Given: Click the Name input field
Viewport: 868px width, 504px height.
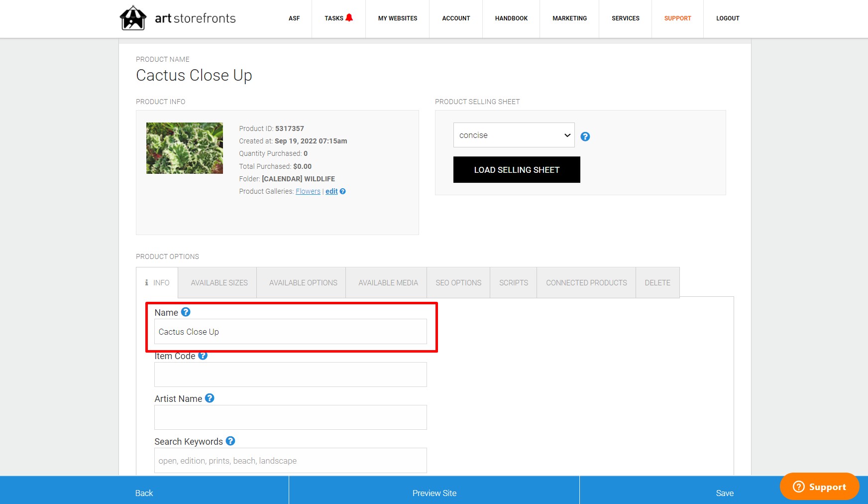Looking at the screenshot, I should click(291, 332).
